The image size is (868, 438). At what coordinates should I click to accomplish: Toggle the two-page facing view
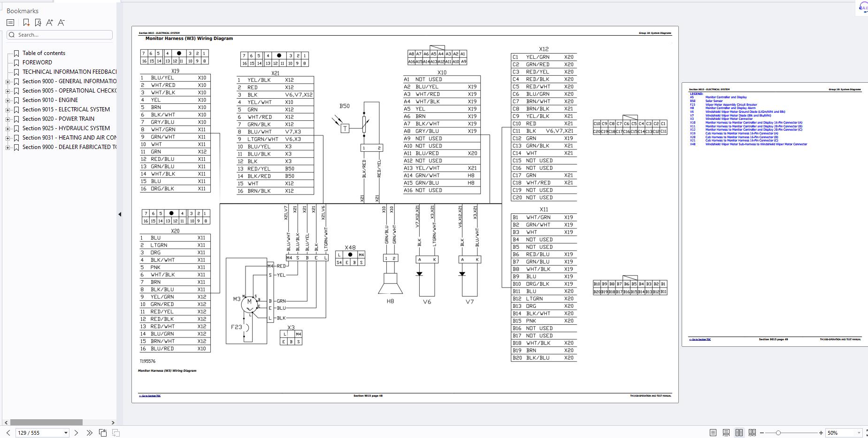tap(739, 433)
